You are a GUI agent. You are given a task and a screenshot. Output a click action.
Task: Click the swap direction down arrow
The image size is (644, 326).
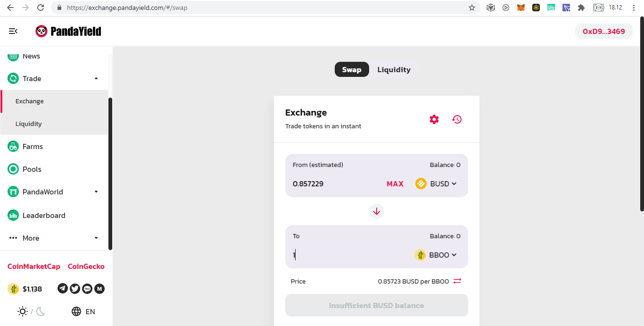tap(377, 211)
